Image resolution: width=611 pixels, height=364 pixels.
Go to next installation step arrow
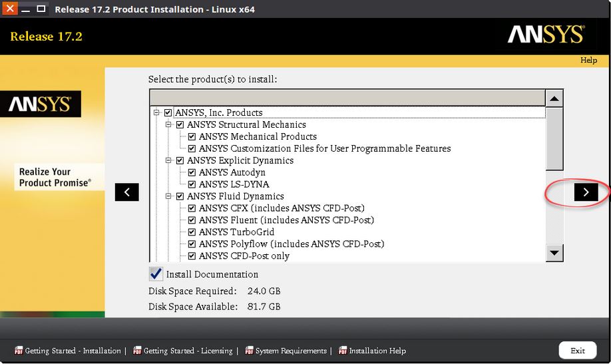(586, 192)
